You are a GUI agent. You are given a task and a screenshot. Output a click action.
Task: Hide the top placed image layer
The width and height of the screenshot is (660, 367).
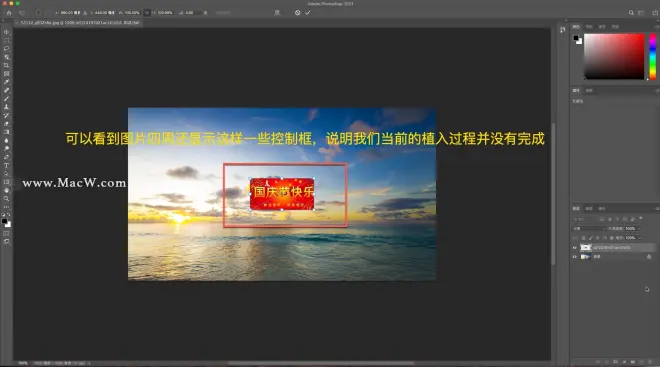pos(575,247)
